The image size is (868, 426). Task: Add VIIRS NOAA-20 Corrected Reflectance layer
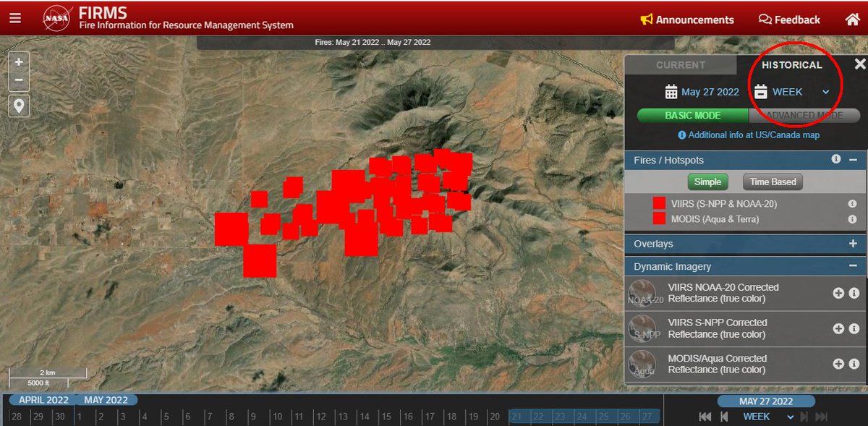pyautogui.click(x=838, y=293)
